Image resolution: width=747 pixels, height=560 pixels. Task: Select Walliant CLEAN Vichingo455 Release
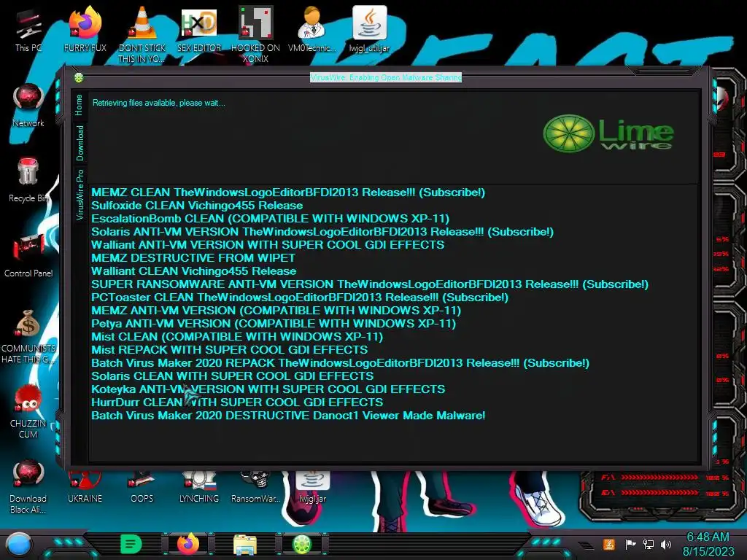coord(193,271)
